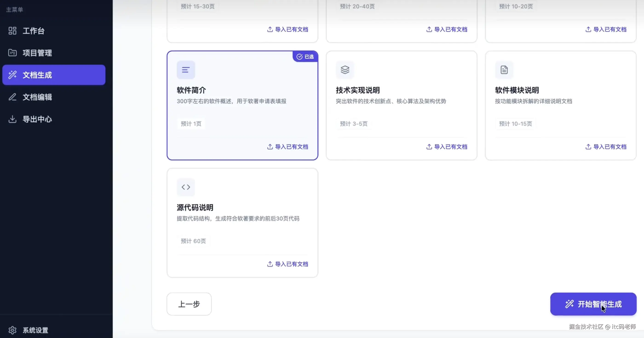Open 文档编辑 in the sidebar menu

(x=37, y=97)
